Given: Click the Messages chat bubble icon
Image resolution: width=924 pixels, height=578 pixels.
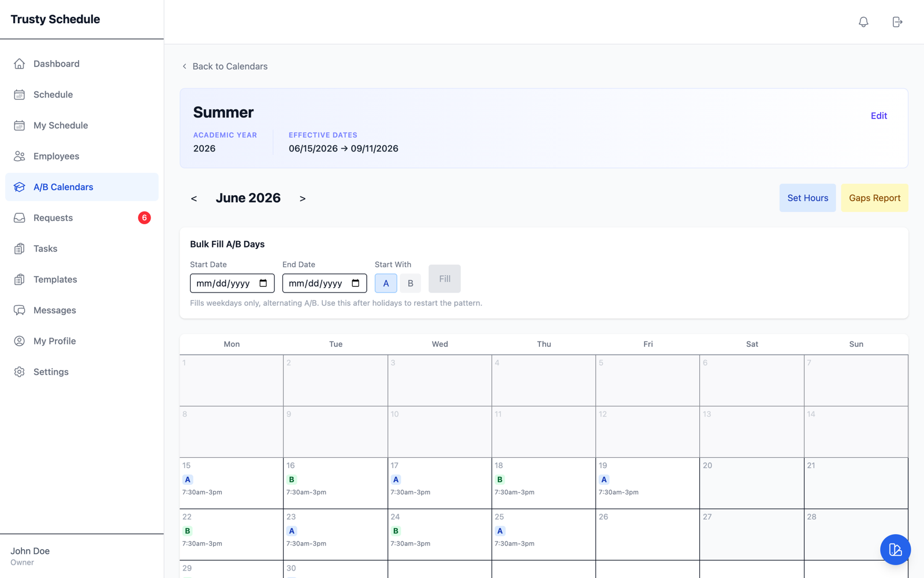Looking at the screenshot, I should 20,310.
